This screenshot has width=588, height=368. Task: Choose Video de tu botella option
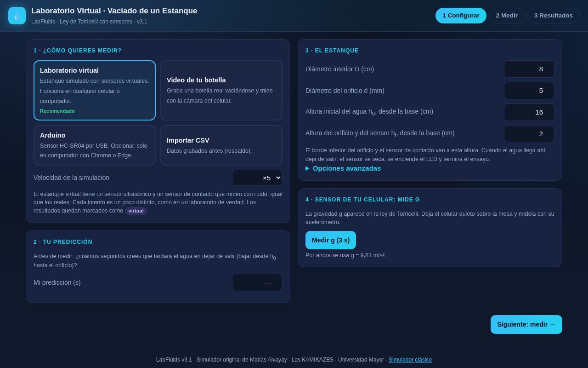tap(221, 90)
